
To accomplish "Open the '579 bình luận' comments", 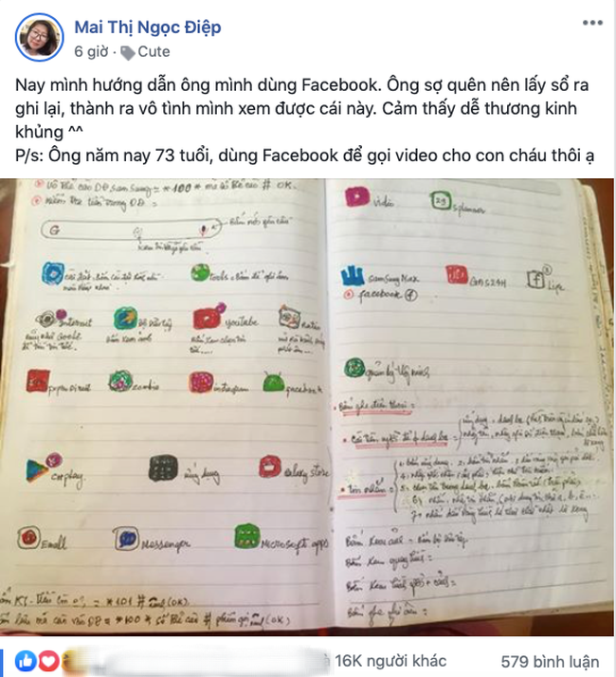I will (550, 662).
